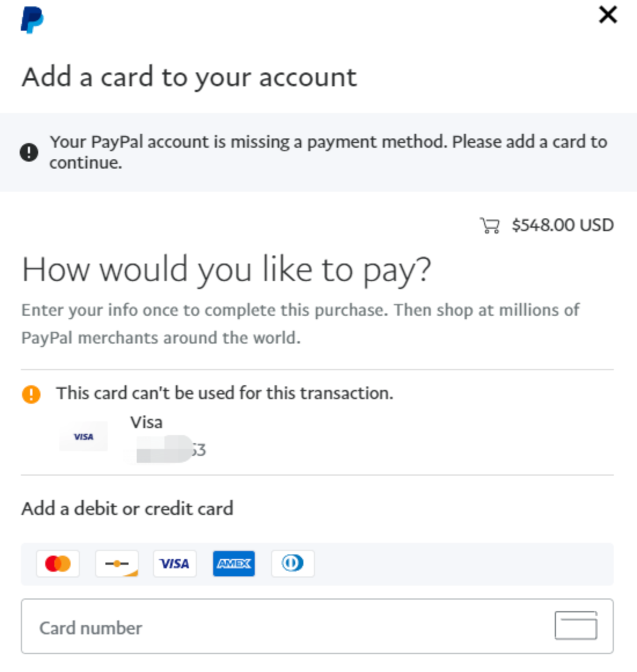Close the Add a card dialog
Image resolution: width=637 pixels, height=672 pixels.
point(607,15)
